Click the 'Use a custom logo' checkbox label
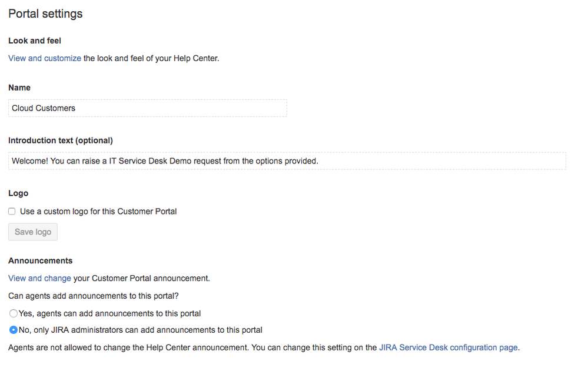The width and height of the screenshot is (588, 378). tap(98, 212)
